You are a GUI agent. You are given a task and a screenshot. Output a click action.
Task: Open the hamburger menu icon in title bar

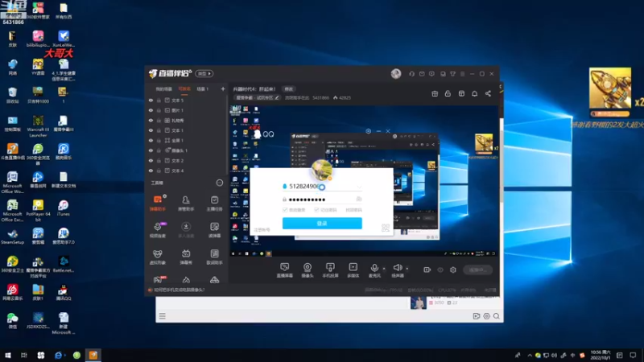coord(462,74)
